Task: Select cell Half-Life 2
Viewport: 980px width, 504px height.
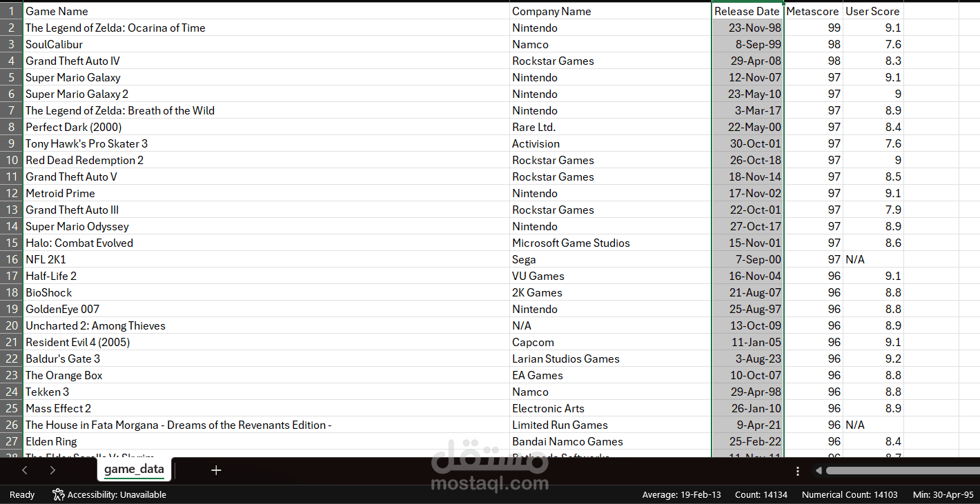Action: (266, 276)
